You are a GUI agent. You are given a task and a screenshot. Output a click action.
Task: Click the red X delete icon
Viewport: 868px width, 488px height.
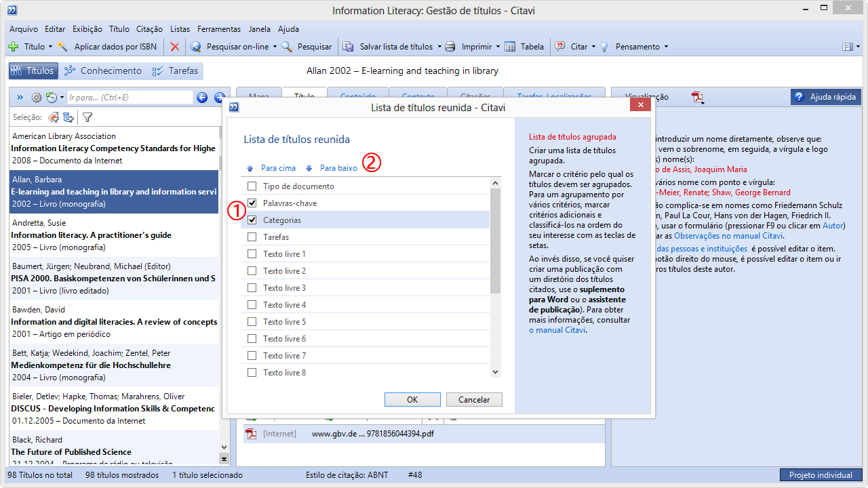pos(175,47)
